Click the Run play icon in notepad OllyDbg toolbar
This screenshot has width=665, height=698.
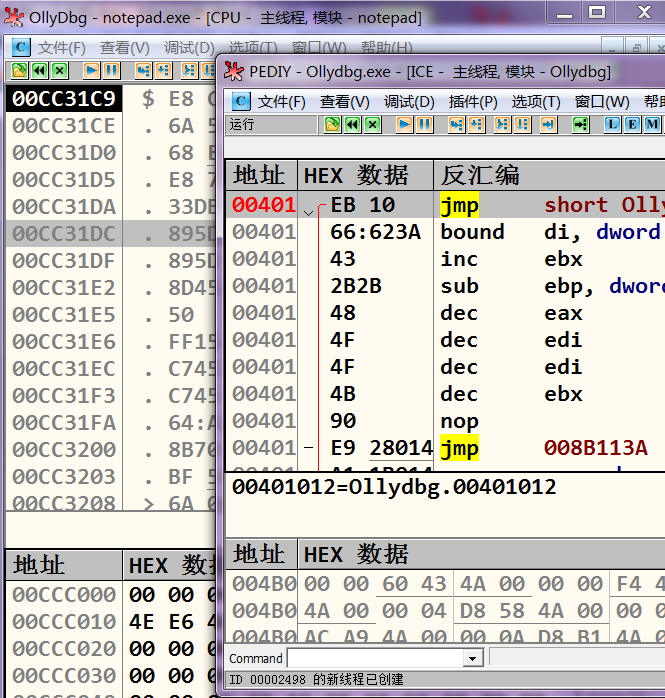91,70
